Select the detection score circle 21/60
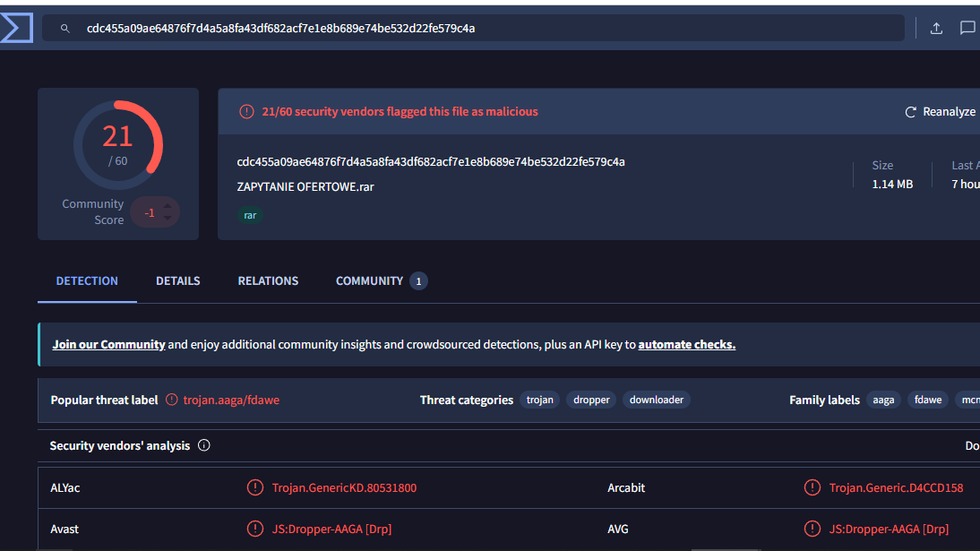This screenshot has height=551, width=980. 118,145
